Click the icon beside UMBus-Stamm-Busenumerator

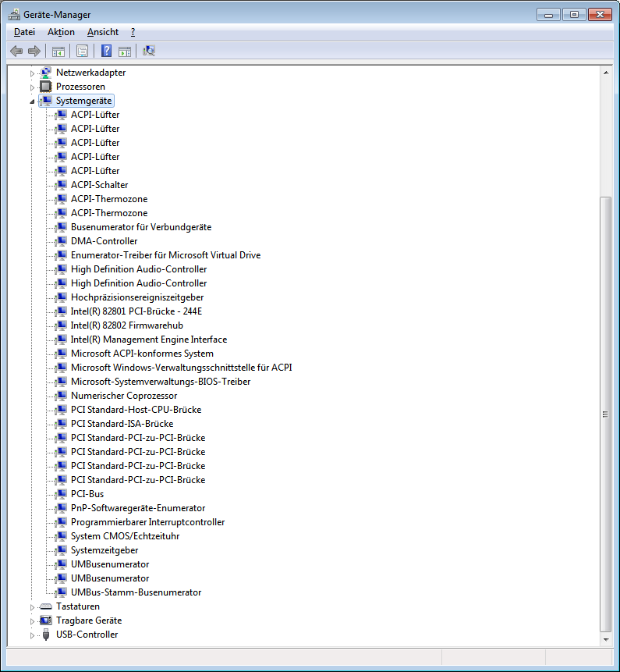click(x=62, y=592)
